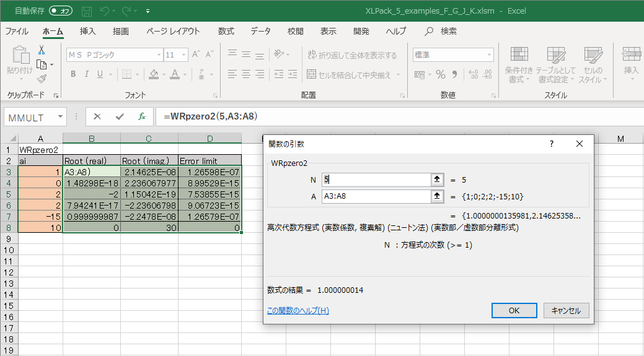Open the 数式 ribbon tab
This screenshot has height=356, width=644.
pyautogui.click(x=226, y=31)
